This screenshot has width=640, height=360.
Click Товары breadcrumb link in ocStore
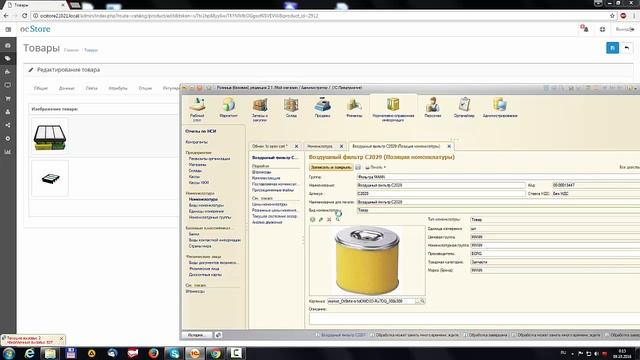click(x=91, y=50)
